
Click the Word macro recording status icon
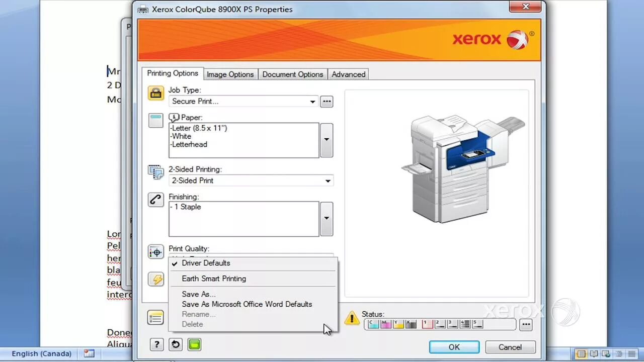click(x=89, y=353)
